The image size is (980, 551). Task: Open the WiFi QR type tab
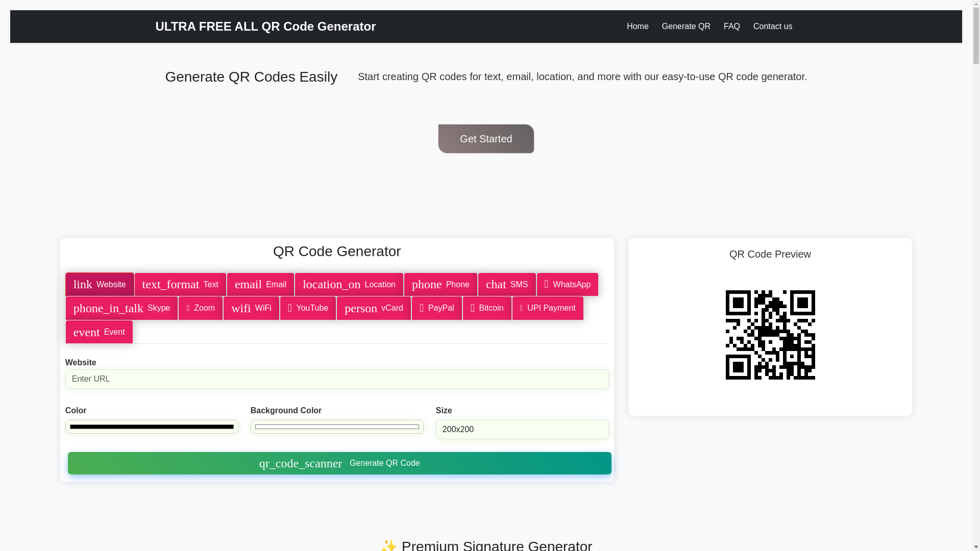click(251, 308)
